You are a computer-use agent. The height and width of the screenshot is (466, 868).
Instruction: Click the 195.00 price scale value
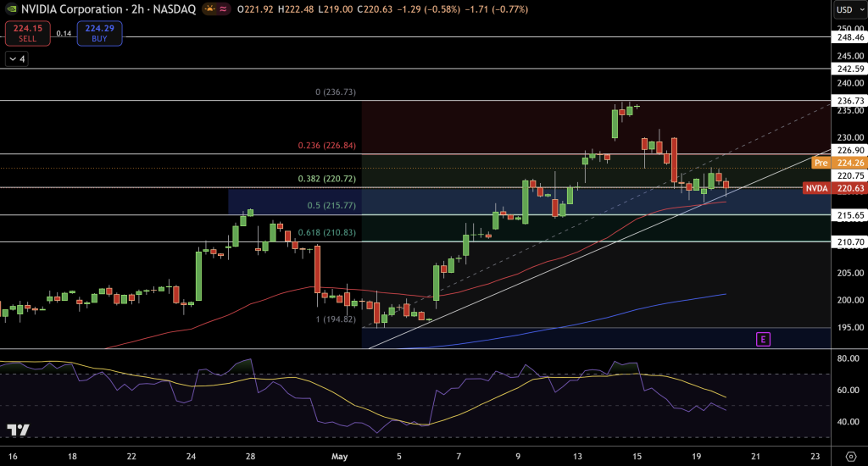coord(850,327)
